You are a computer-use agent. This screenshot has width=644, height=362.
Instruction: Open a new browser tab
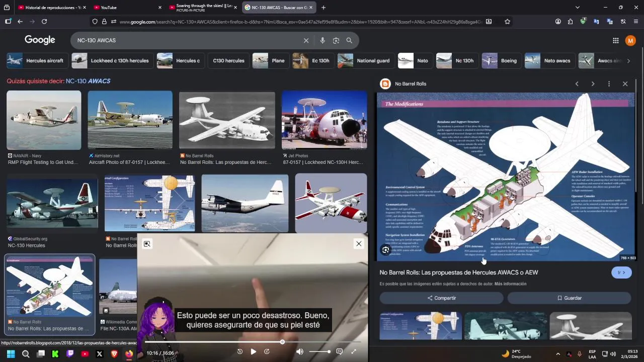click(324, 8)
